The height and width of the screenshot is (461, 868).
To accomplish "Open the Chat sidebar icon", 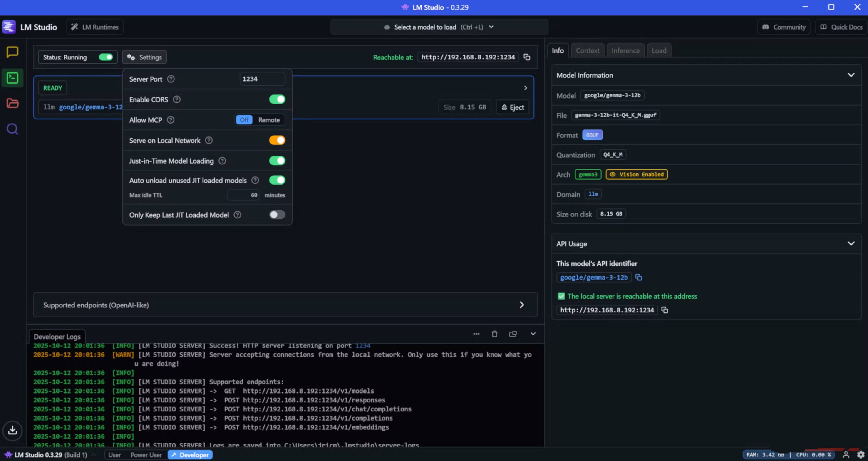I will coord(12,52).
